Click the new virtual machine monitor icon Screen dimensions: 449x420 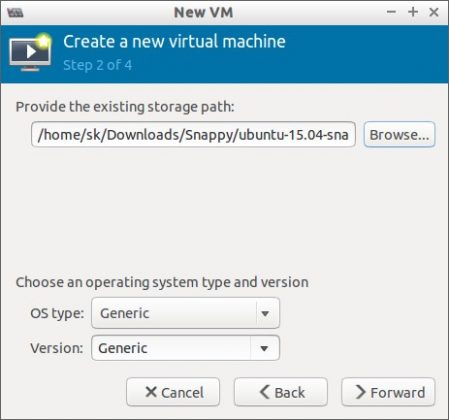pos(30,52)
